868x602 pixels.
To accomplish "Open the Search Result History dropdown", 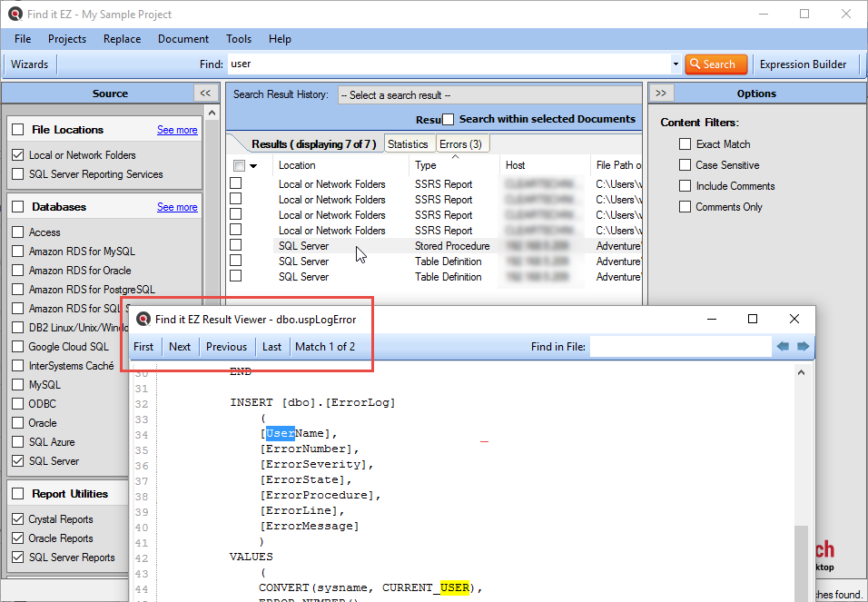I will click(x=489, y=95).
